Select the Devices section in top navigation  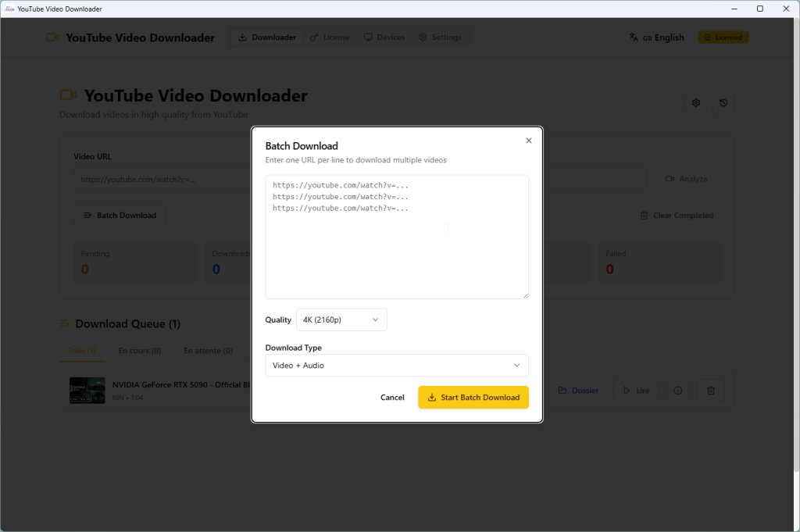pyautogui.click(x=384, y=37)
